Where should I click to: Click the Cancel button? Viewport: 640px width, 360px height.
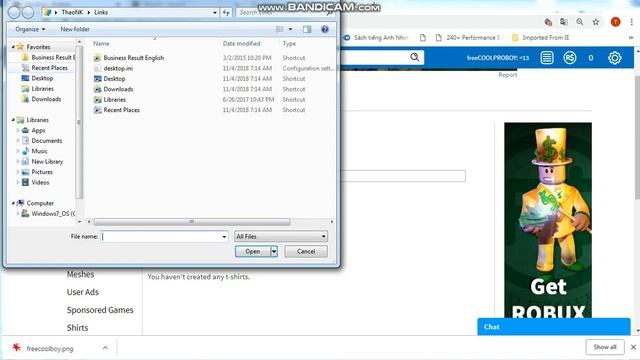(306, 251)
